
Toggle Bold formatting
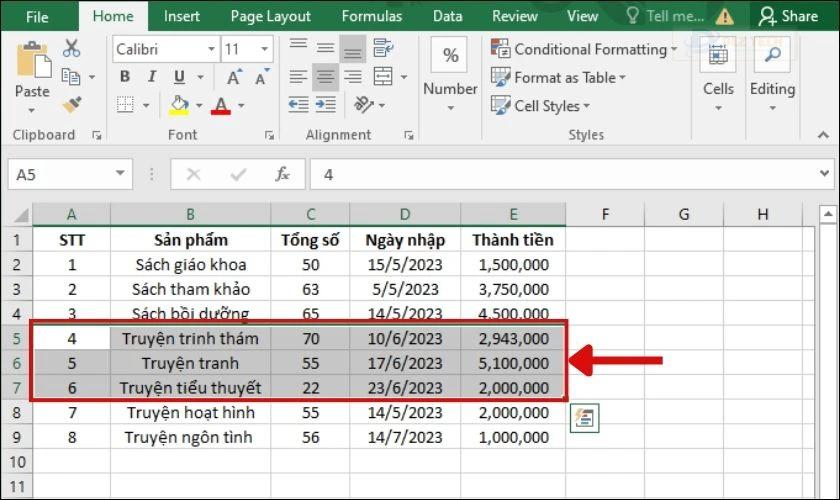click(125, 77)
